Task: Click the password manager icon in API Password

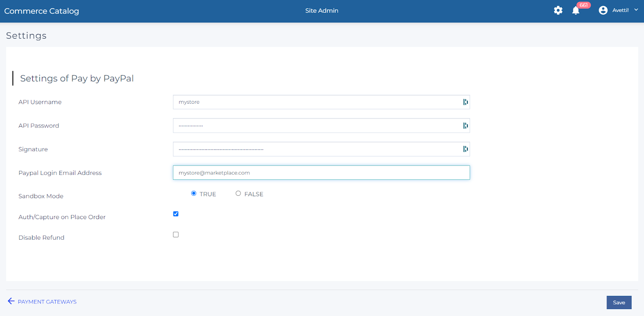Action: coord(465,126)
